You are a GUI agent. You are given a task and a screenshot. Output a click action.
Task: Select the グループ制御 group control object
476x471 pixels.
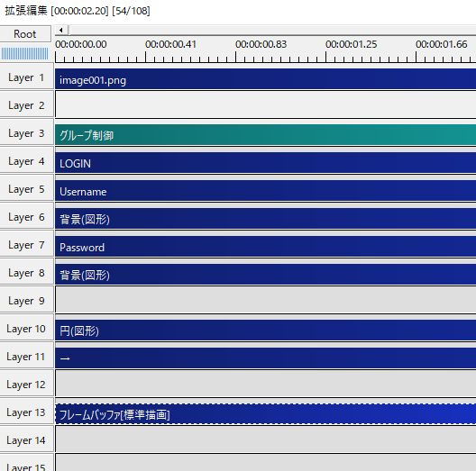pos(265,135)
